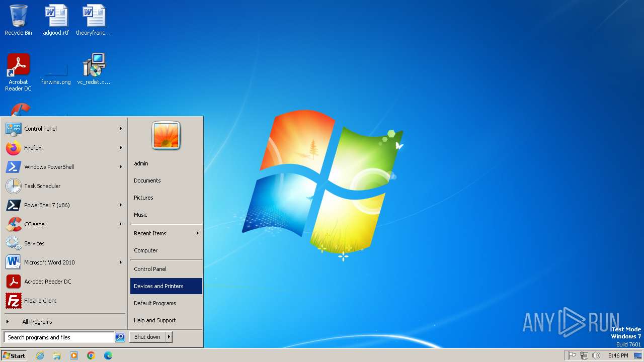Select Devices and Printers
Screen dimensions: 644x362
point(166,286)
